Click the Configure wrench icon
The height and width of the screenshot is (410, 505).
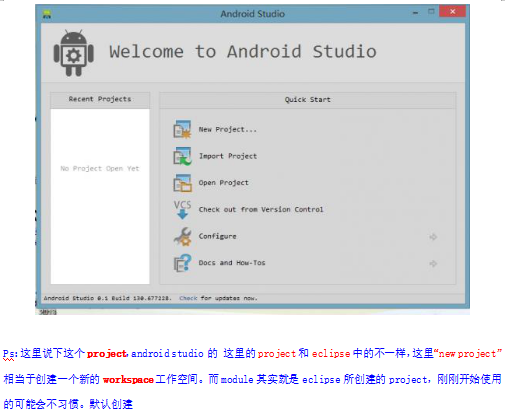click(182, 236)
